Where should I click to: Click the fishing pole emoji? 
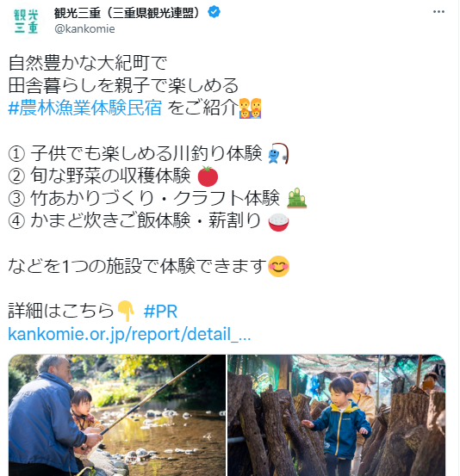277,153
